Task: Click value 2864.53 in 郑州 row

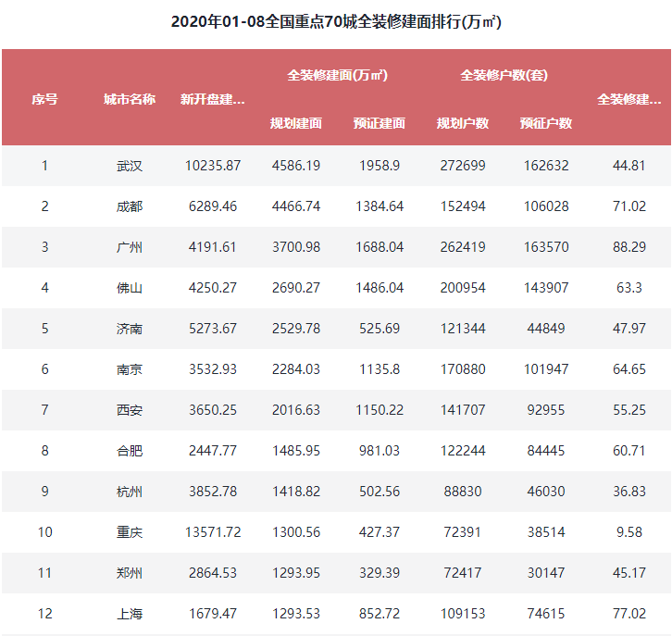Action: click(x=213, y=572)
